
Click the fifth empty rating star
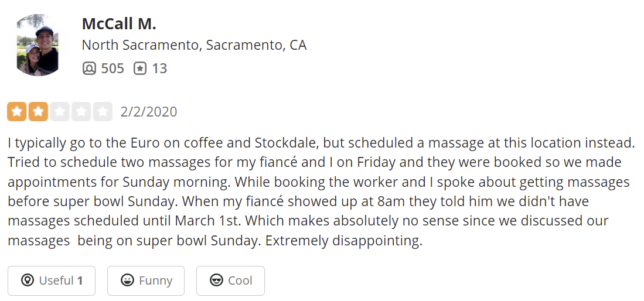coord(103,111)
